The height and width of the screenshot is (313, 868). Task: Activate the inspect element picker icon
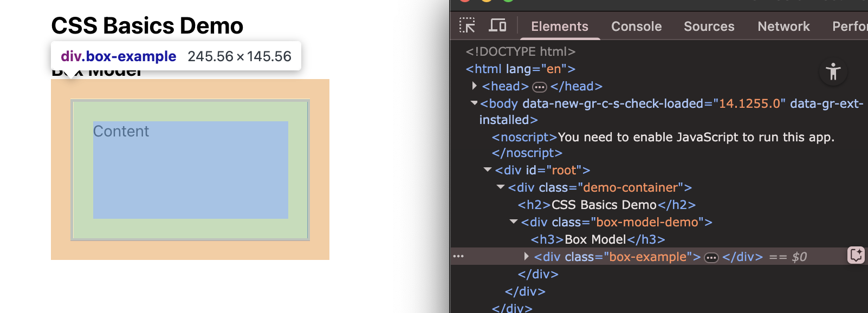tap(467, 25)
